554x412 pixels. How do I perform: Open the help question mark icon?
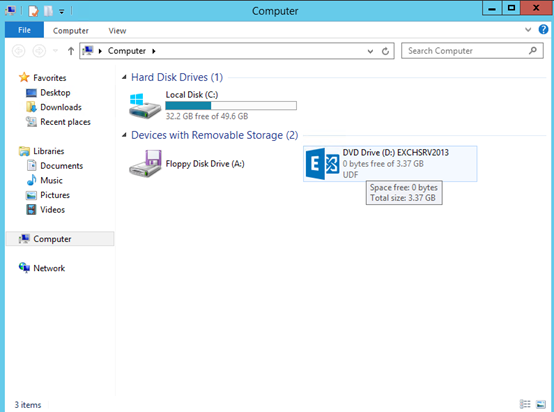click(543, 30)
